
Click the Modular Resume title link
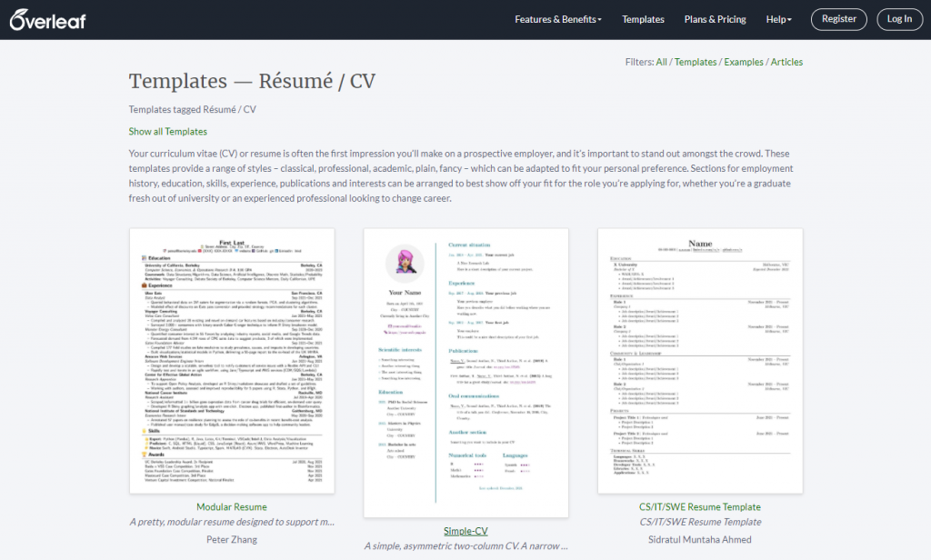[x=232, y=506]
